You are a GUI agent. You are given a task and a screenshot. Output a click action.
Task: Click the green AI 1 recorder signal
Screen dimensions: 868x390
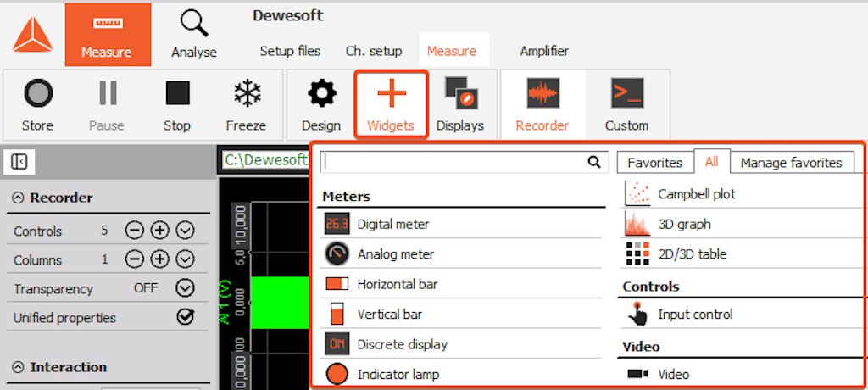pos(280,303)
